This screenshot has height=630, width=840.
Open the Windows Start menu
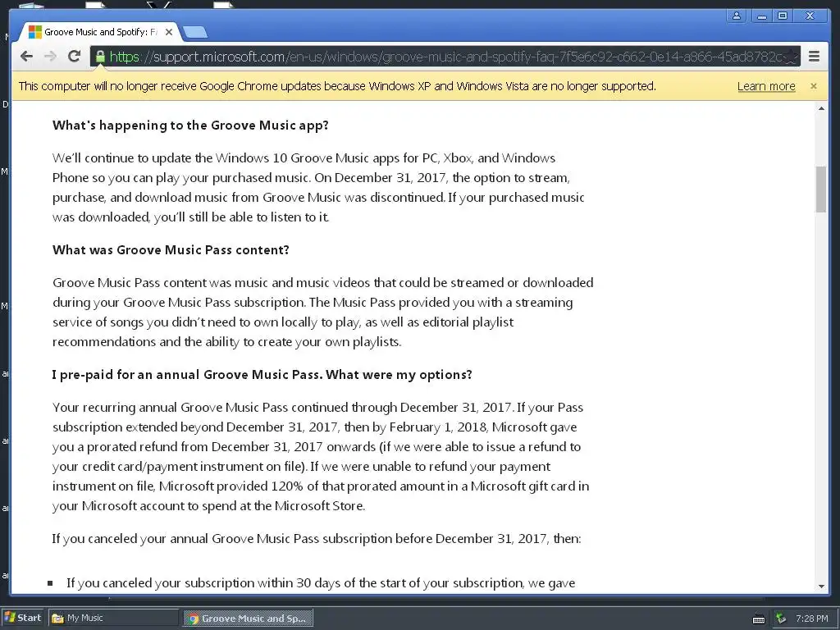click(x=22, y=618)
